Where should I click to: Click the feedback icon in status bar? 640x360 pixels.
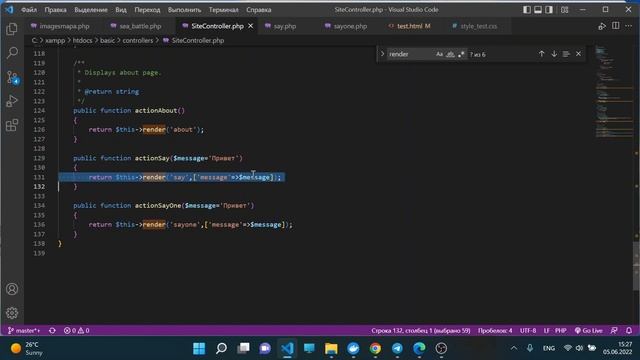pos(614,331)
